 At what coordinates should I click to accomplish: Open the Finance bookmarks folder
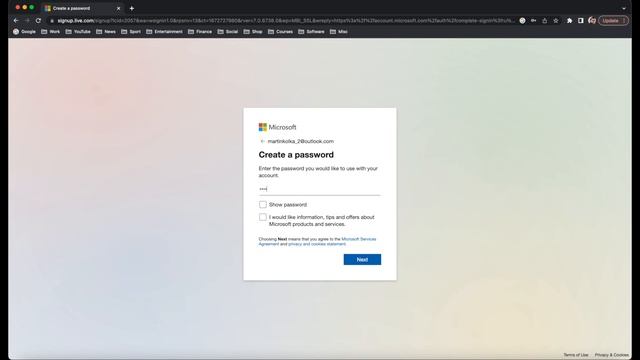[x=200, y=31]
